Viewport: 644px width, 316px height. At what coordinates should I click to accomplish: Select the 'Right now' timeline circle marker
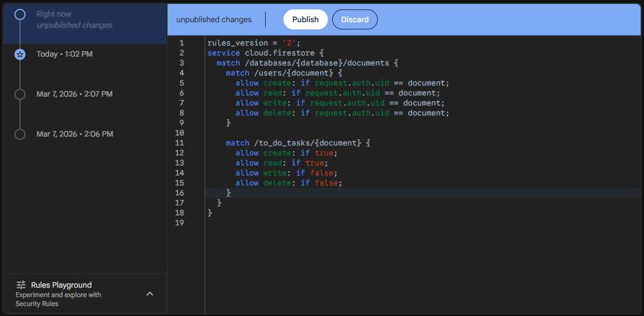[20, 14]
